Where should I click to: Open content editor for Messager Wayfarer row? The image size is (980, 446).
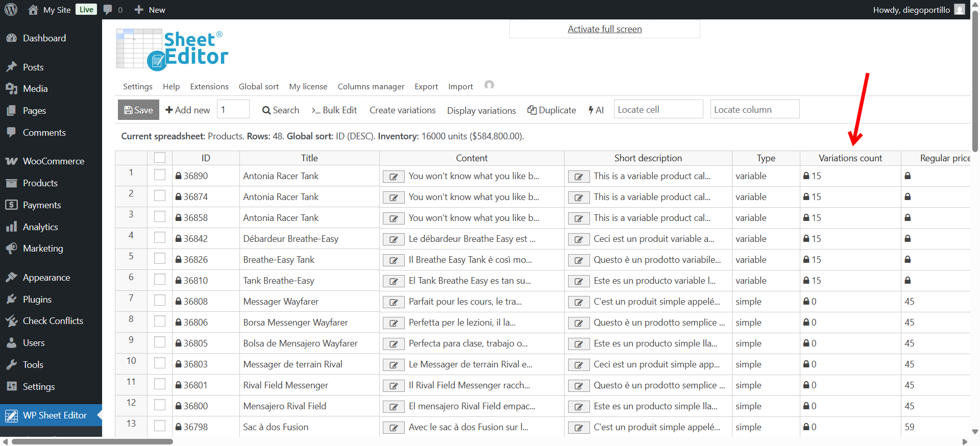394,302
